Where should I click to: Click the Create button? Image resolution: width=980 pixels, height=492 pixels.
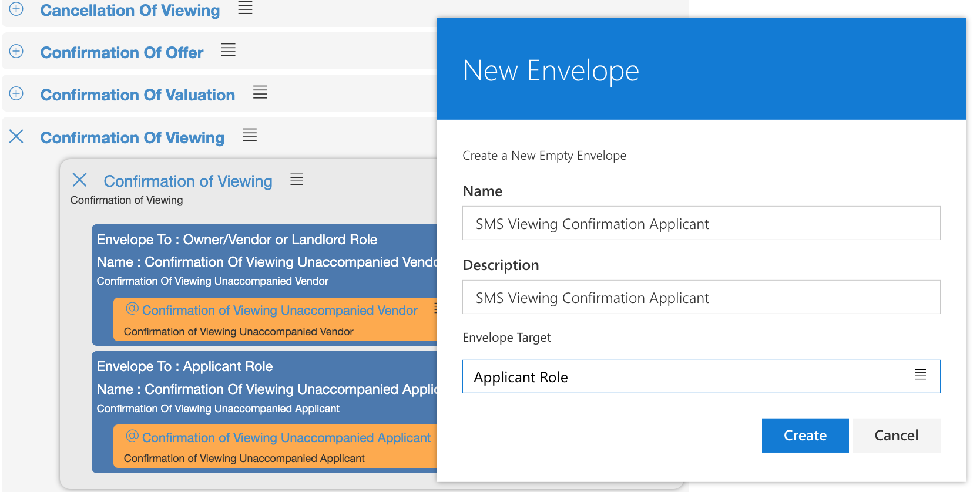pos(805,435)
